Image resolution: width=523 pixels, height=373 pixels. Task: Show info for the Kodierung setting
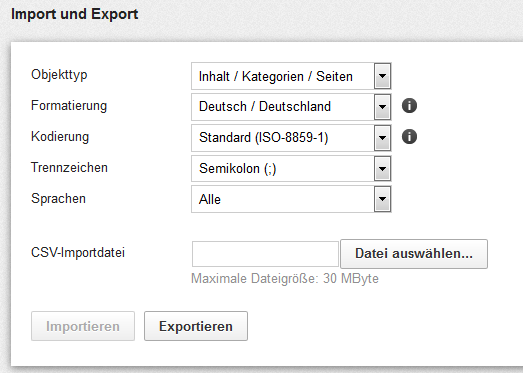tap(409, 137)
